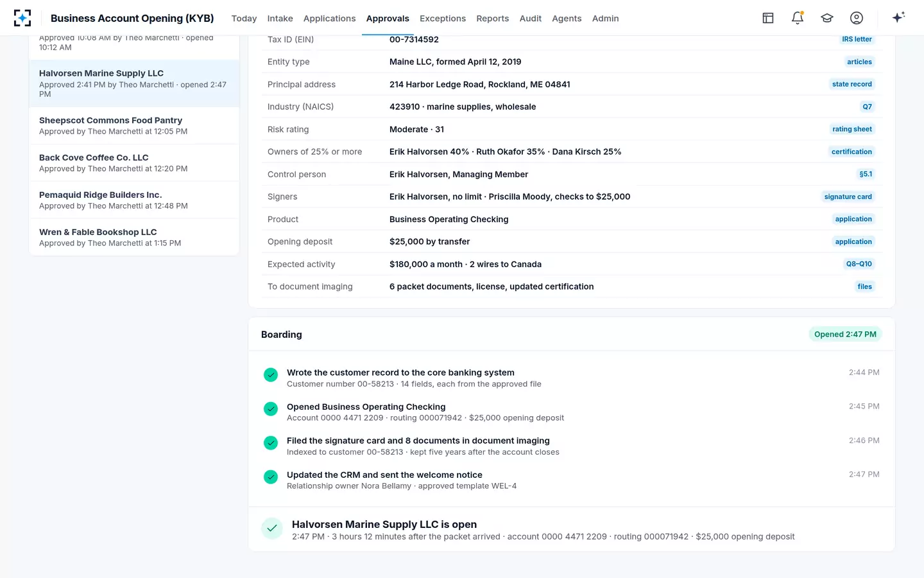Click the EIN value 00-7314592

click(414, 39)
